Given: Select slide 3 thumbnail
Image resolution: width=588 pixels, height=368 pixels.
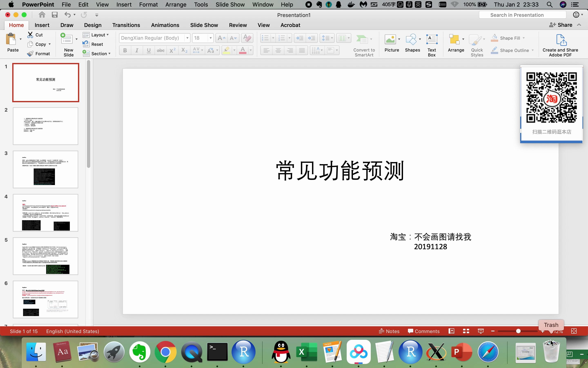Looking at the screenshot, I should 46,169.
